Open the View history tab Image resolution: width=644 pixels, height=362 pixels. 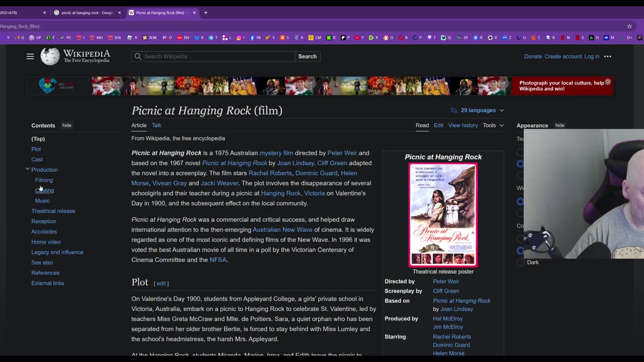coord(463,125)
